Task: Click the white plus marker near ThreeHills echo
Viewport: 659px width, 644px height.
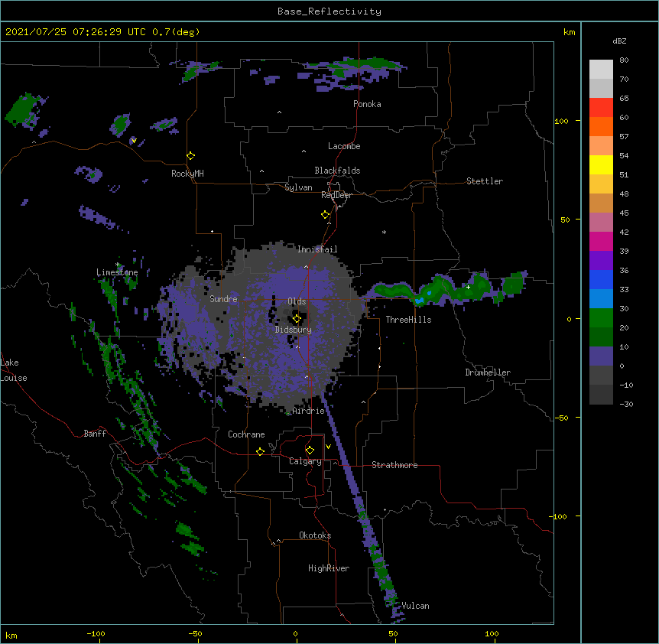Action: point(468,287)
